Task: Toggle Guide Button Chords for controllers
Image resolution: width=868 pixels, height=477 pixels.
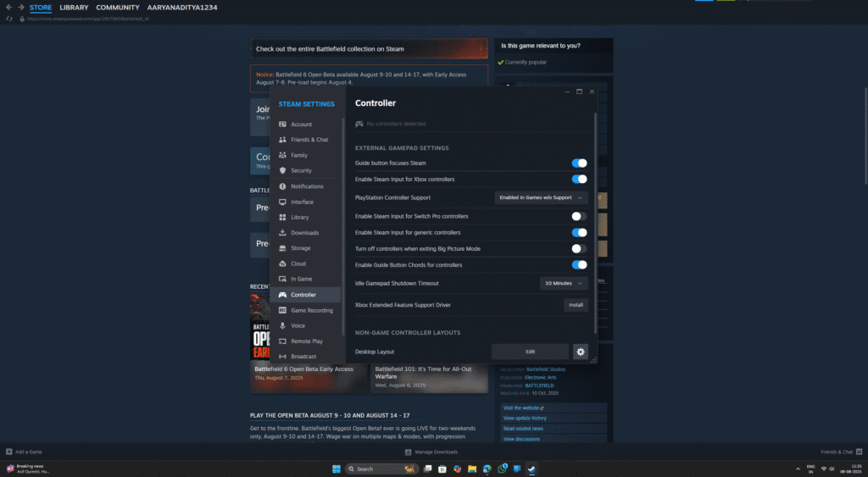Action: (579, 265)
